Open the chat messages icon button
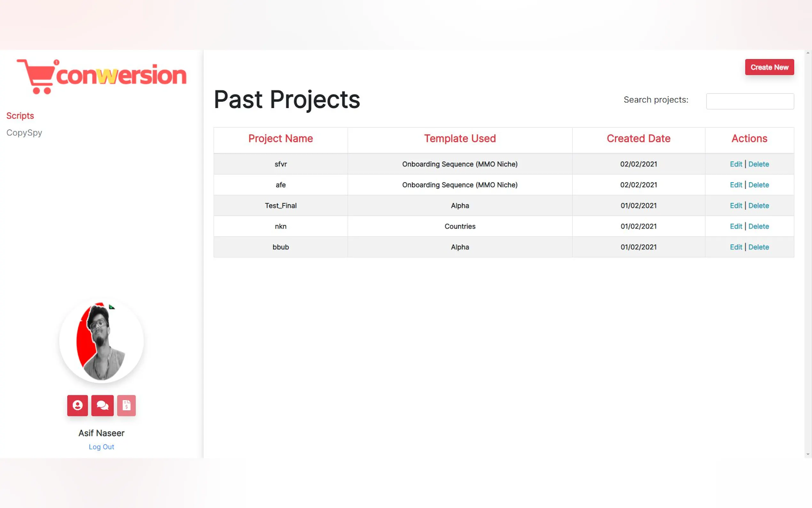Screen dimensions: 812x508 102,405
